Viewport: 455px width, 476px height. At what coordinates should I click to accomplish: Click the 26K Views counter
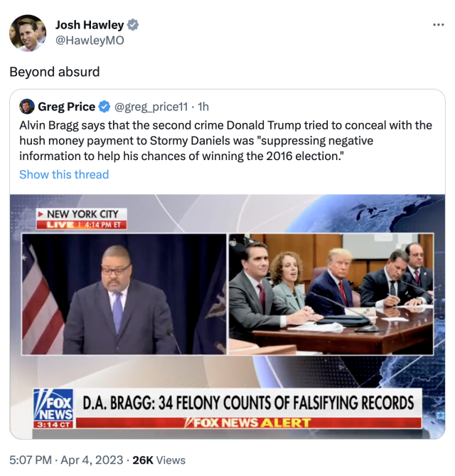coord(159,460)
